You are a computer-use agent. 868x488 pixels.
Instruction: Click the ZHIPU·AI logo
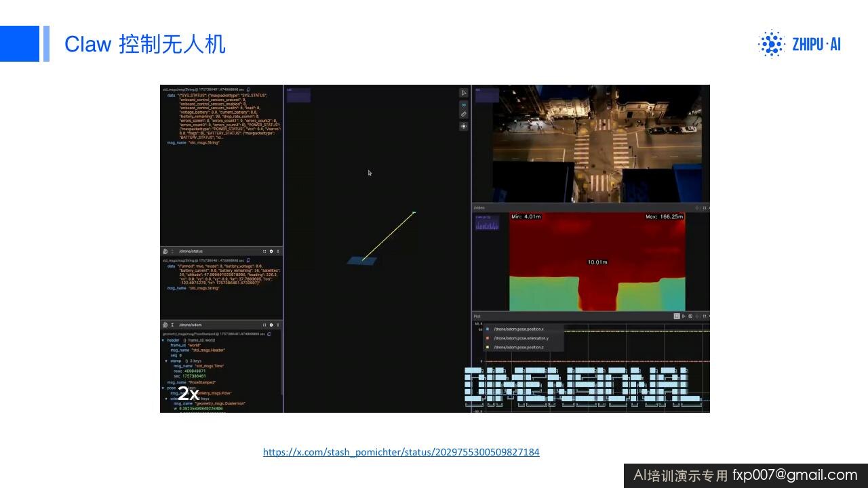click(799, 44)
